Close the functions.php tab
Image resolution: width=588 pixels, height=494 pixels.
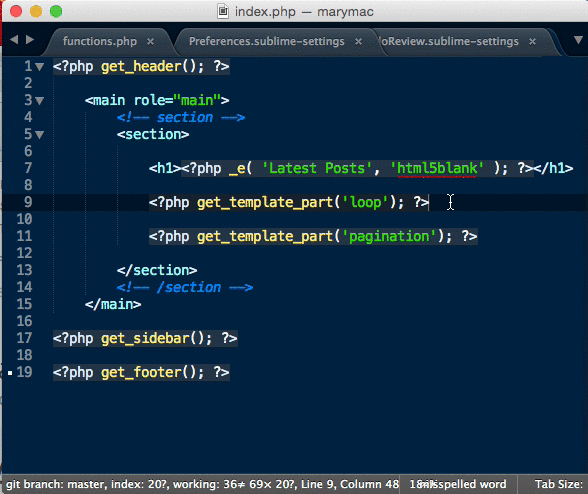click(x=150, y=42)
